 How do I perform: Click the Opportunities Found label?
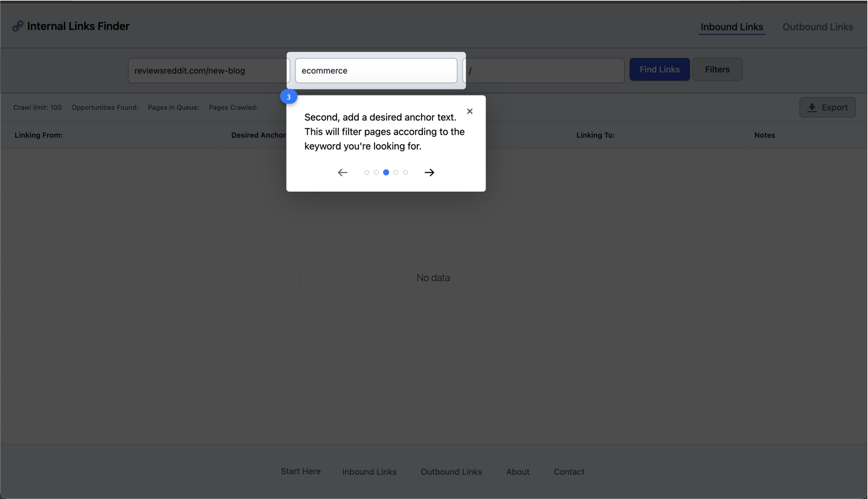pyautogui.click(x=104, y=107)
